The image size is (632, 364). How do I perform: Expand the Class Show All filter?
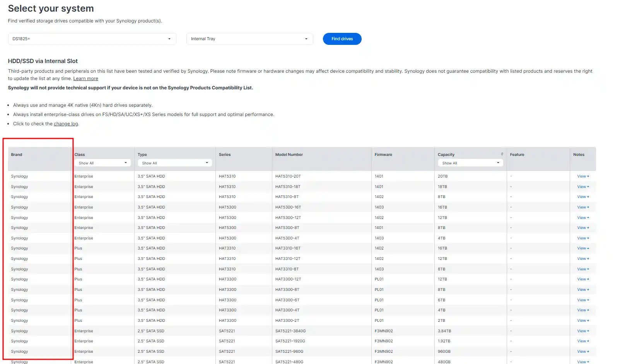[x=103, y=163]
